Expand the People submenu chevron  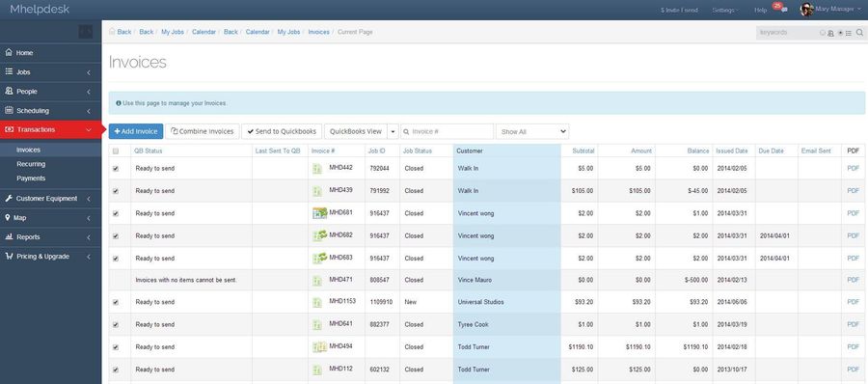tap(89, 92)
